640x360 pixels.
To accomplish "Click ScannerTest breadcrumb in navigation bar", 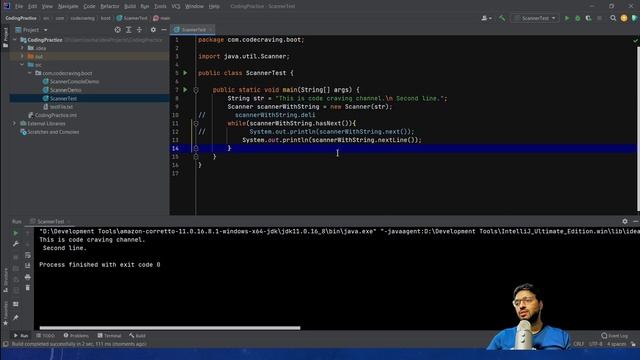I will coord(132,18).
